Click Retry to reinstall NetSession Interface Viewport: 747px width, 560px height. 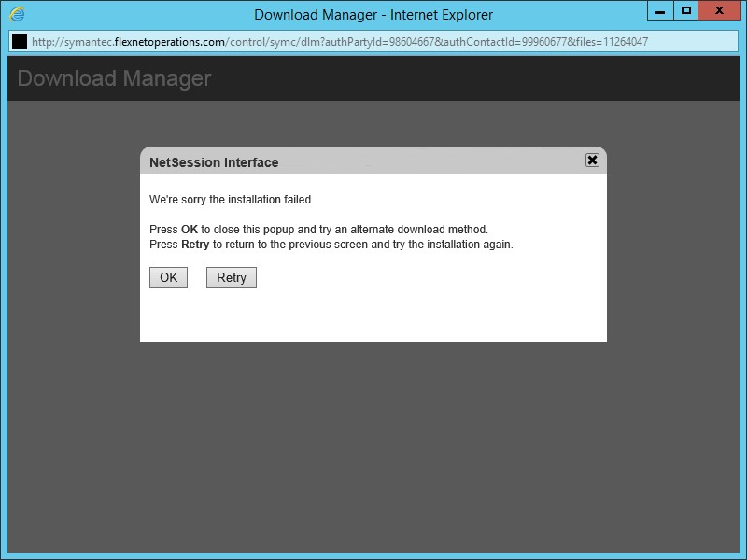pos(231,277)
